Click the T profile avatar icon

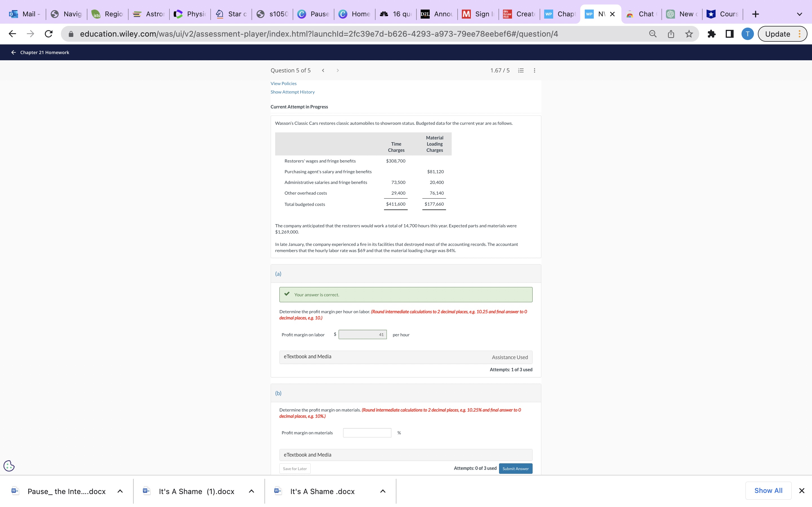pyautogui.click(x=747, y=34)
